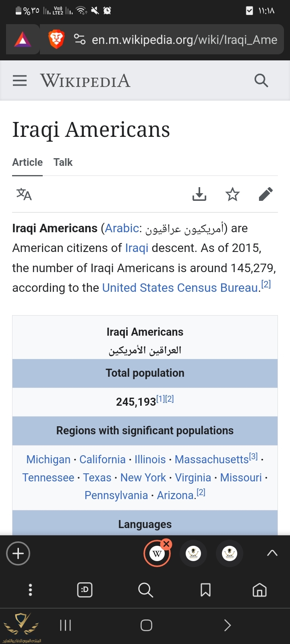The height and width of the screenshot is (644, 290).
Task: Close the active Wikipedia tab
Action: [x=166, y=544]
